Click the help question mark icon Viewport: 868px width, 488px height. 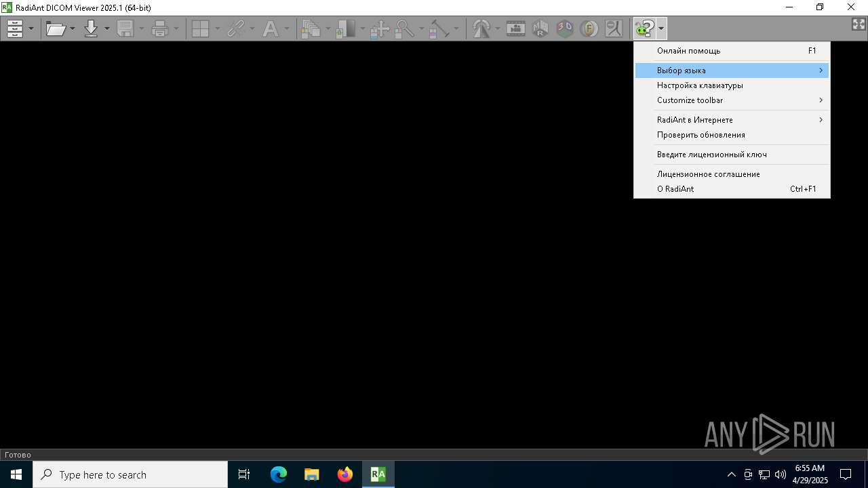644,28
